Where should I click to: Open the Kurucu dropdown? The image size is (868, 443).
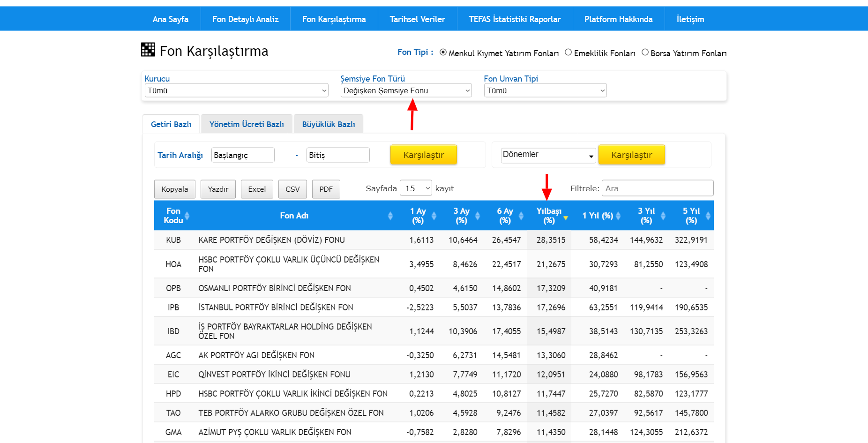(x=236, y=90)
